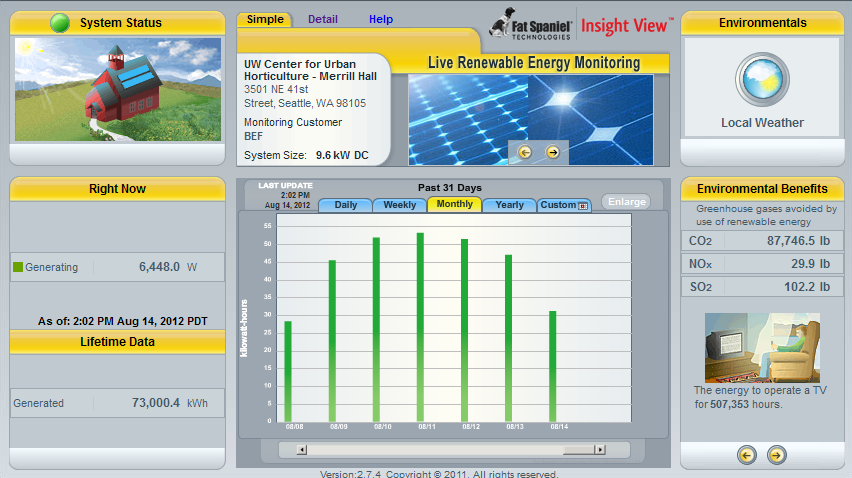Click the Copyright link in footer
This screenshot has width=852, height=478.
point(408,474)
